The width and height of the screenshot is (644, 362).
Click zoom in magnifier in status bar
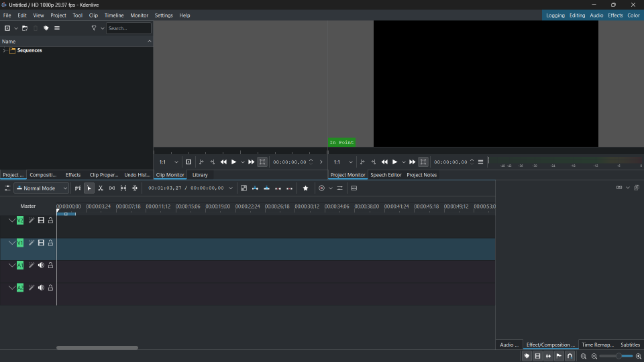tap(638, 356)
